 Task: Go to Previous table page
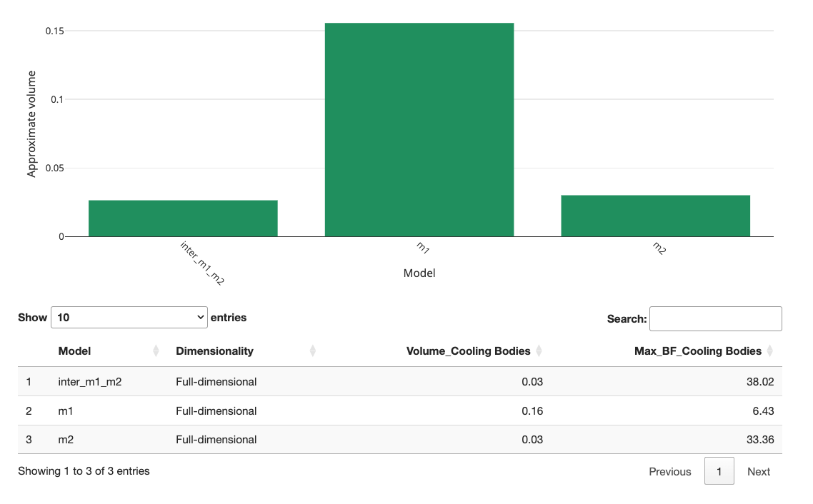669,471
